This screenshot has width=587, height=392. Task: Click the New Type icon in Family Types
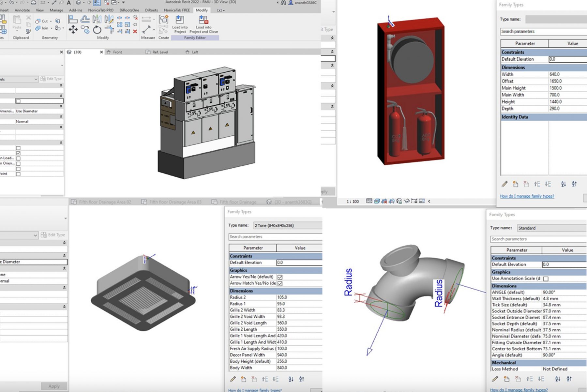(515, 184)
